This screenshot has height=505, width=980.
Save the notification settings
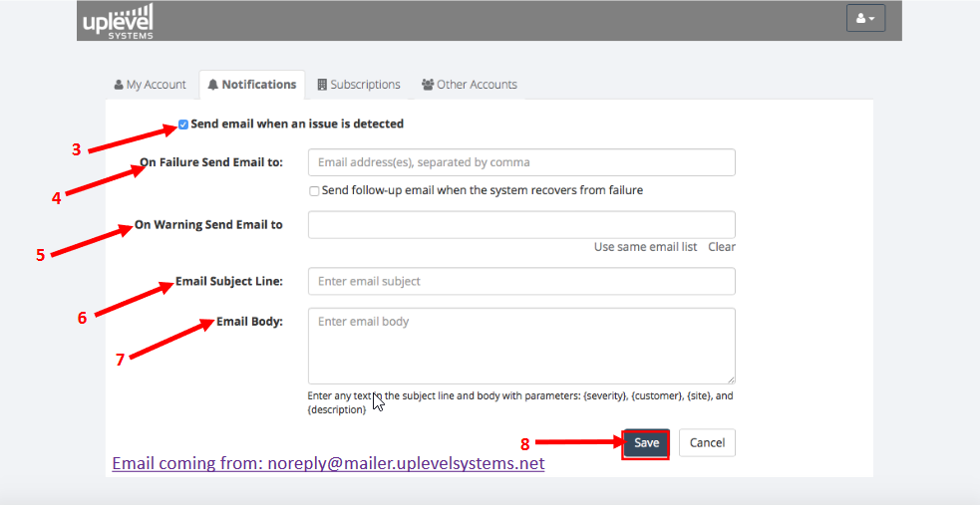click(x=646, y=442)
